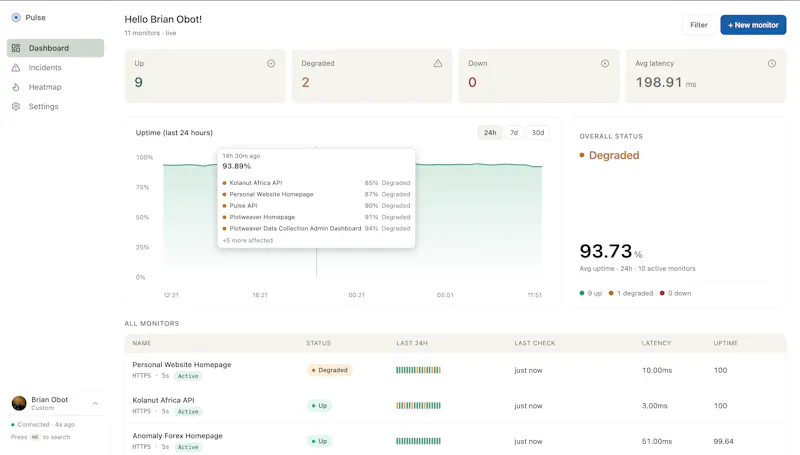Screen dimensions: 800x455
Task: Create a new monitor
Action: click(x=753, y=25)
